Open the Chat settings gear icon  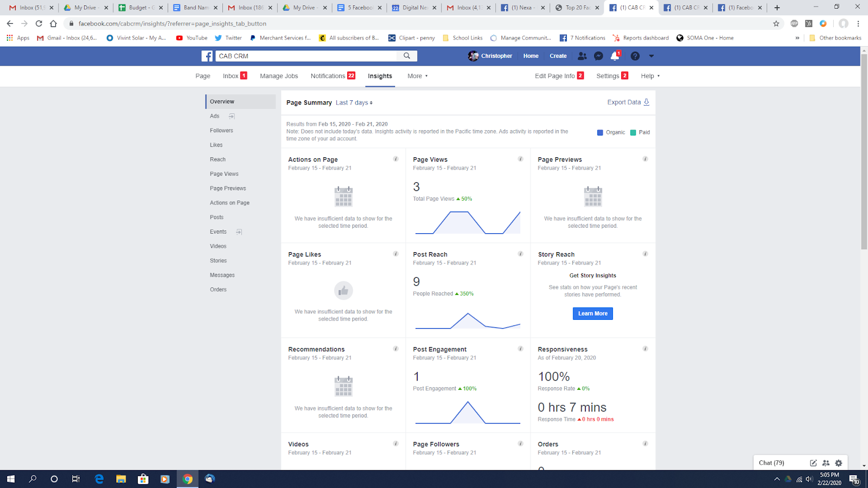[839, 463]
